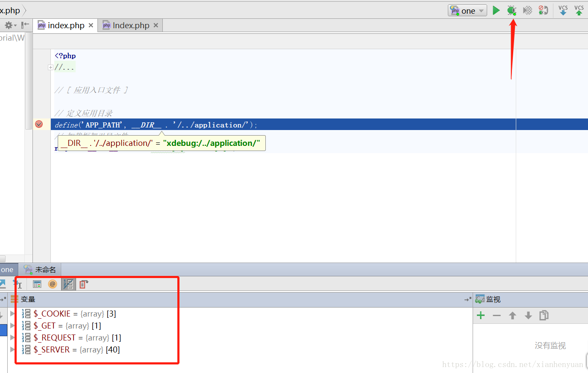
Task: Click the 应用入口文件 comment line
Action: [x=91, y=90]
